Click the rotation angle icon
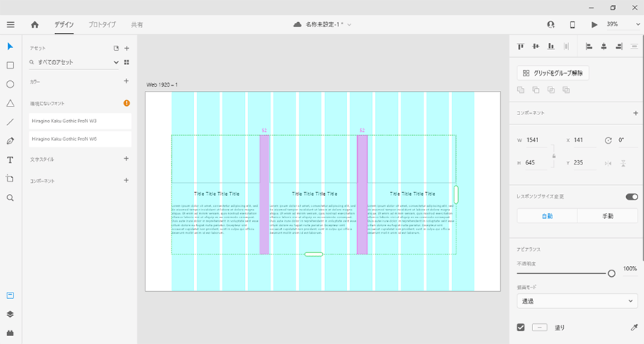The height and width of the screenshot is (344, 644). coord(608,140)
